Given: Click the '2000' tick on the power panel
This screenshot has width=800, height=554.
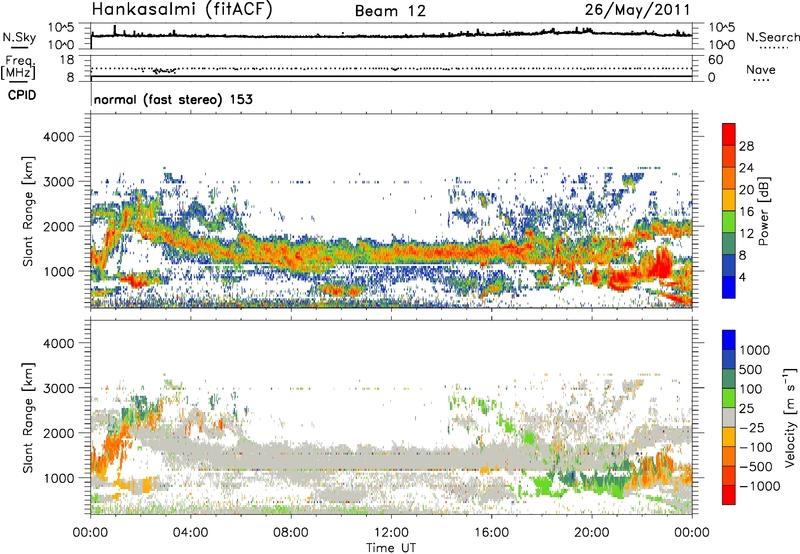Looking at the screenshot, I should [58, 226].
